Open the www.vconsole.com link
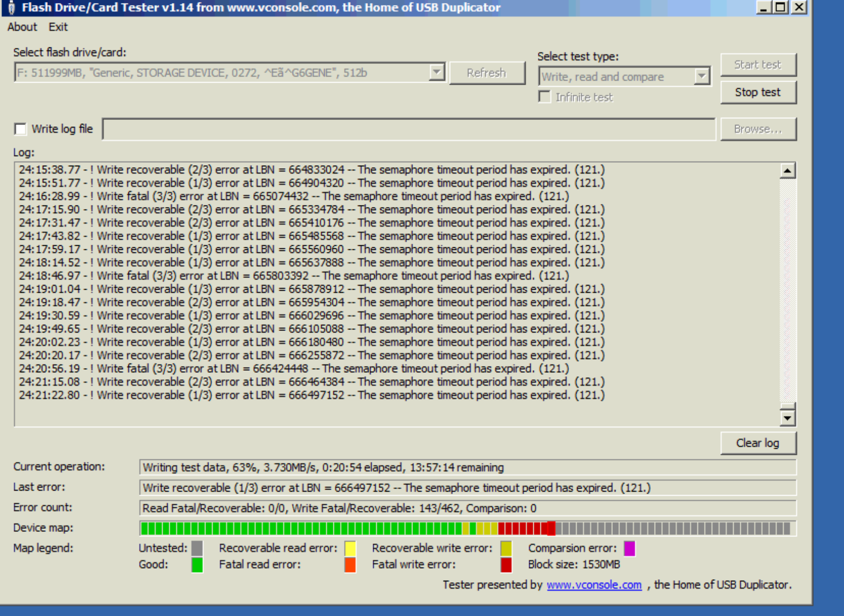Image resolution: width=844 pixels, height=616 pixels. (594, 585)
